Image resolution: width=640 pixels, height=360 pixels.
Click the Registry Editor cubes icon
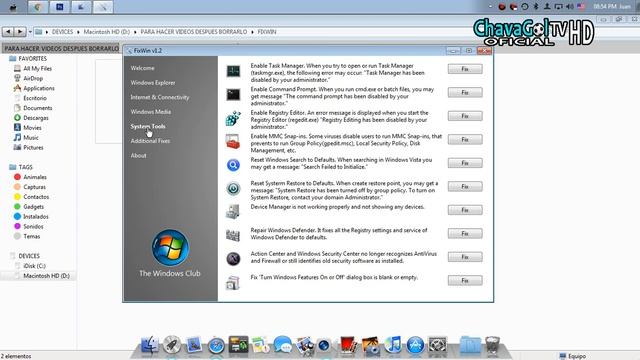click(x=233, y=118)
